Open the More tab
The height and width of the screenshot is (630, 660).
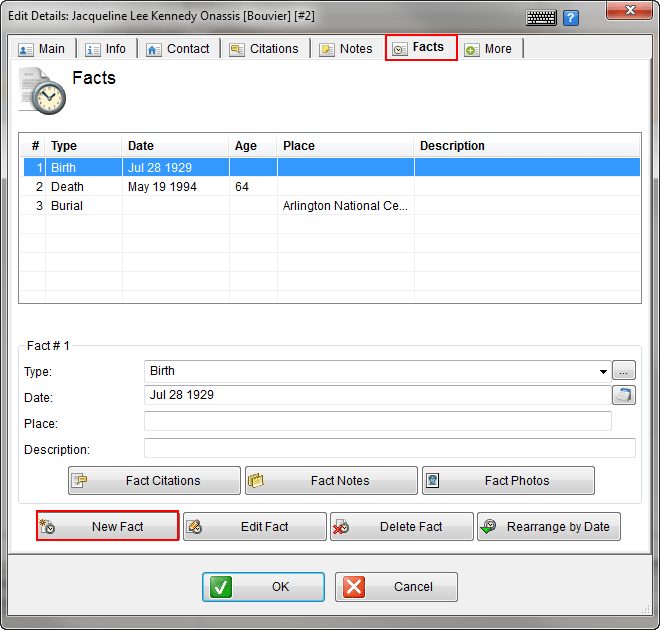click(x=490, y=49)
